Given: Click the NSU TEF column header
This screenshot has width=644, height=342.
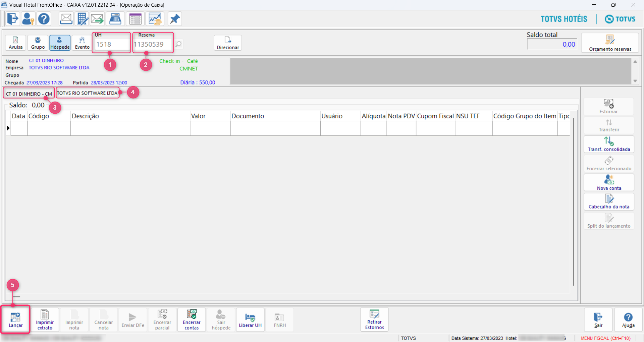Looking at the screenshot, I should pyautogui.click(x=474, y=116).
